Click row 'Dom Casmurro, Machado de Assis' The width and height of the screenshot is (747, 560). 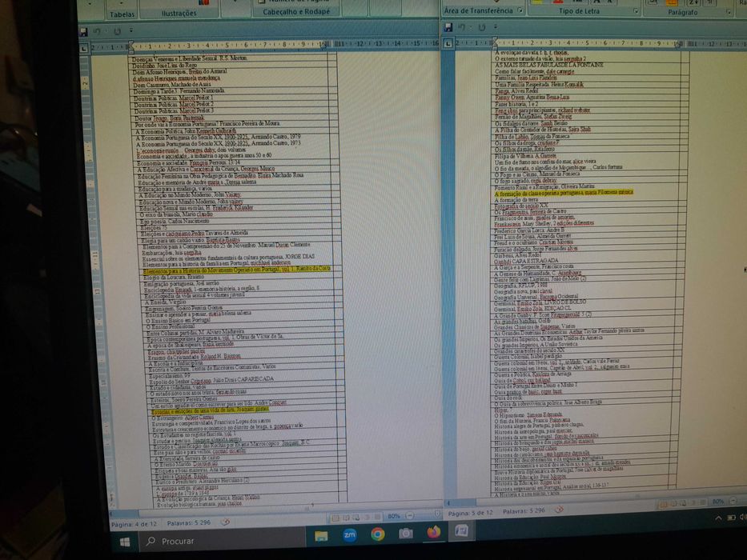171,84
